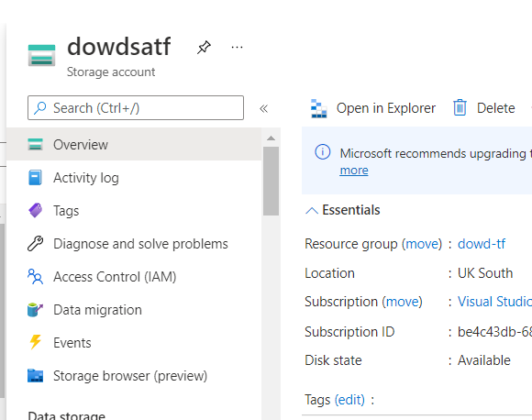Image resolution: width=532 pixels, height=420 pixels.
Task: Move the subscription via (move) link
Action: [x=402, y=302]
